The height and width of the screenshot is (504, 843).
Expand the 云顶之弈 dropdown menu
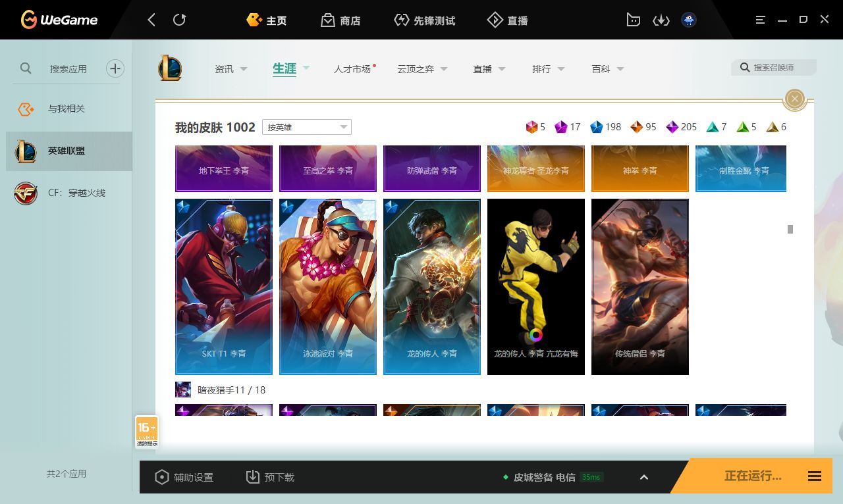(x=422, y=69)
